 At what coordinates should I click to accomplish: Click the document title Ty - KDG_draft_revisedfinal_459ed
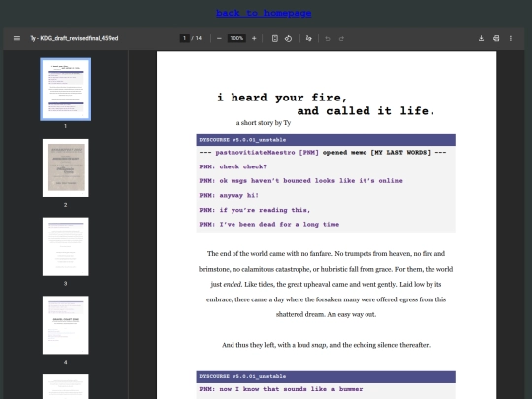pos(74,38)
